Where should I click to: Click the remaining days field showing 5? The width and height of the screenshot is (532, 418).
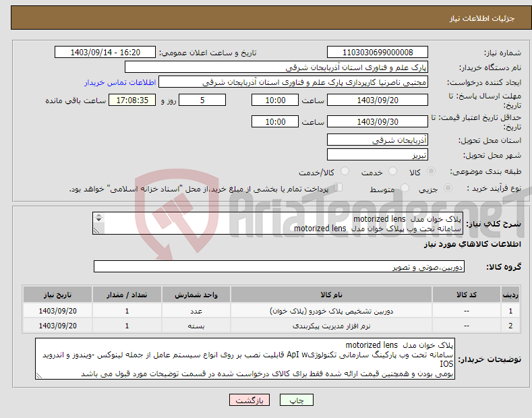[202, 100]
